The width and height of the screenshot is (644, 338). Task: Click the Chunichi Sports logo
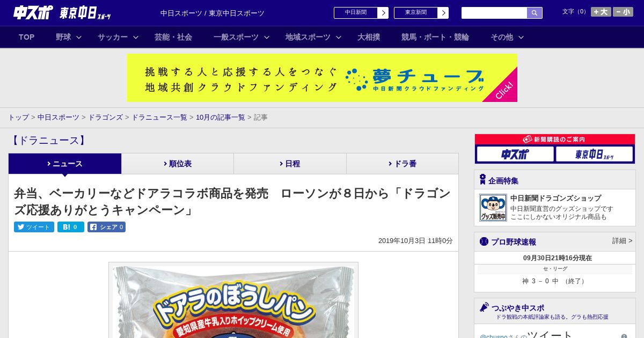tap(33, 12)
